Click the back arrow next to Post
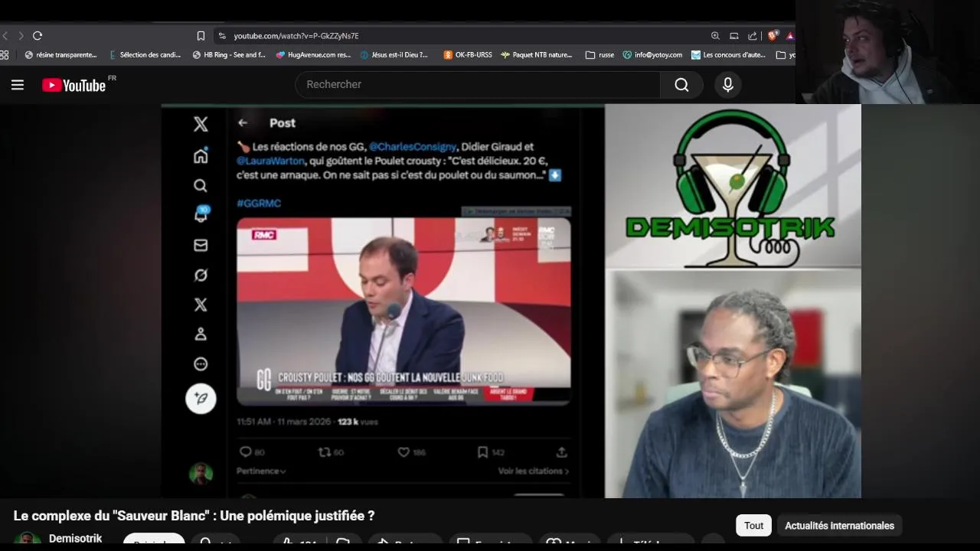980x551 pixels. click(x=243, y=122)
